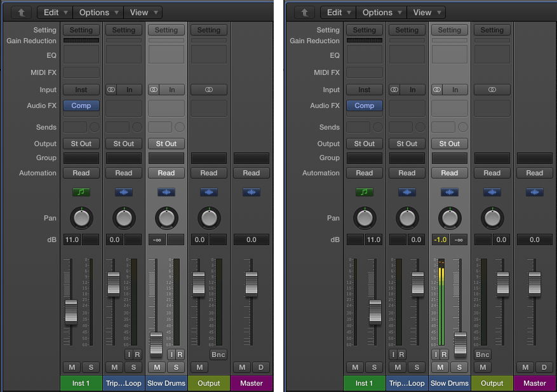This screenshot has height=392, width=557.
Task: Click Slow Drums send knob in right mixer
Action: pyautogui.click(x=463, y=127)
